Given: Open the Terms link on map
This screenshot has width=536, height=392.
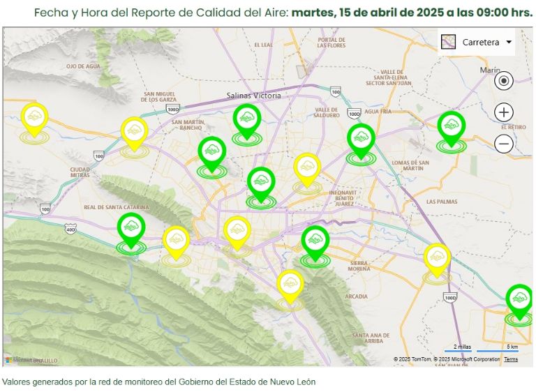Looking at the screenshot, I should 511,359.
